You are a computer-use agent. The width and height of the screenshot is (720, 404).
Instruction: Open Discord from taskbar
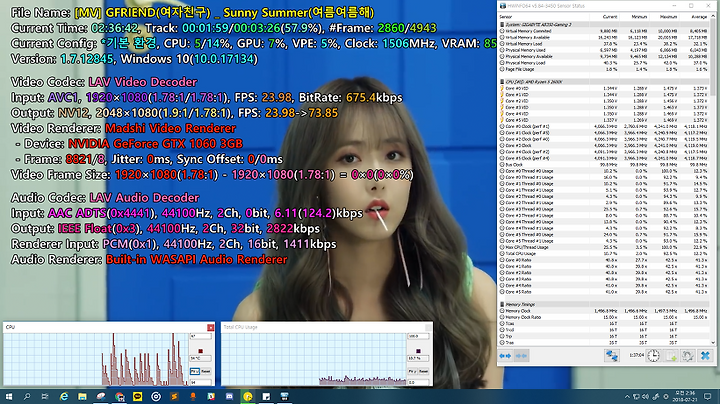[229, 397]
